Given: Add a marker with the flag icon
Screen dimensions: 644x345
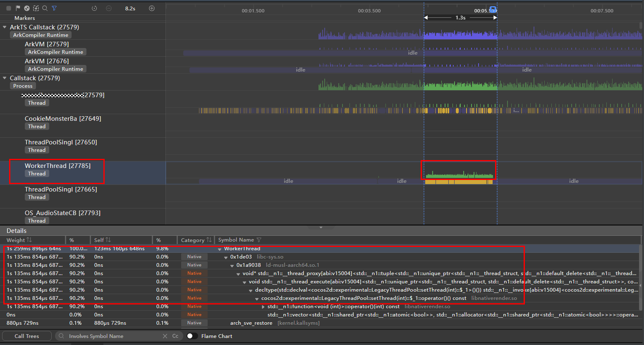Looking at the screenshot, I should tap(18, 8).
